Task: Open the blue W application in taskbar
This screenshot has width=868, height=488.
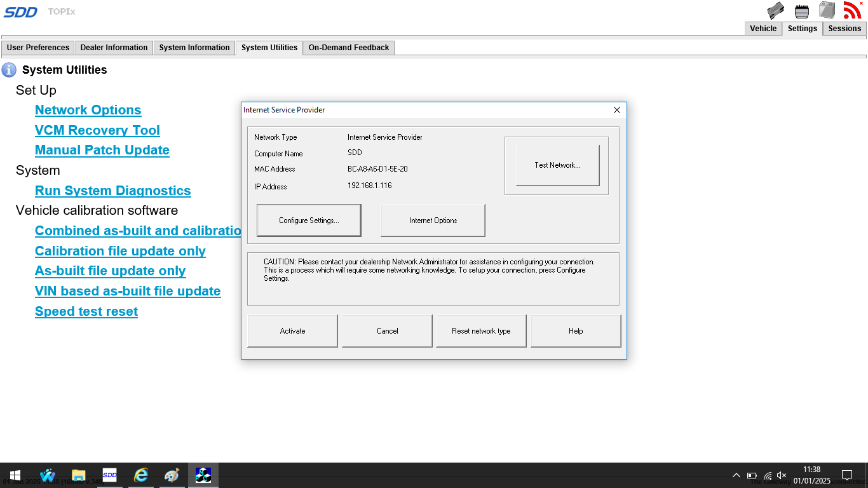Action: [47, 475]
